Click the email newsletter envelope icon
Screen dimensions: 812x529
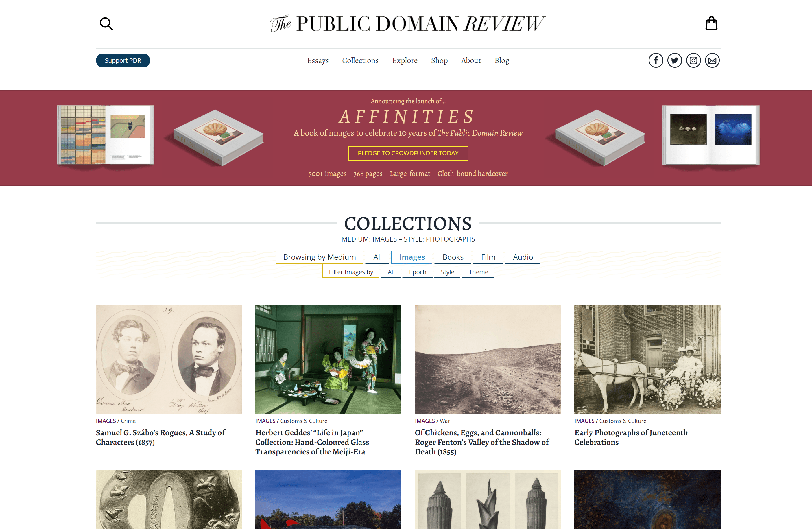pyautogui.click(x=712, y=60)
